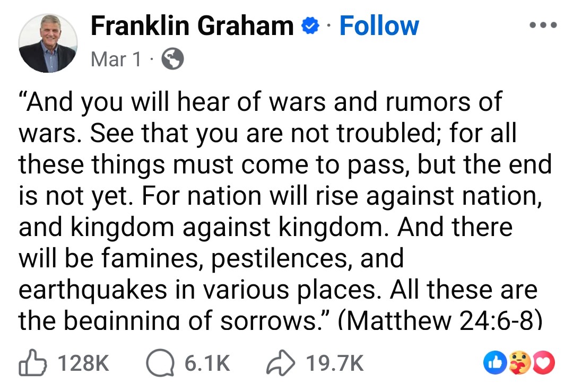The height and width of the screenshot is (392, 573).
Task: Follow Franklin Graham's page
Action: [x=379, y=25]
